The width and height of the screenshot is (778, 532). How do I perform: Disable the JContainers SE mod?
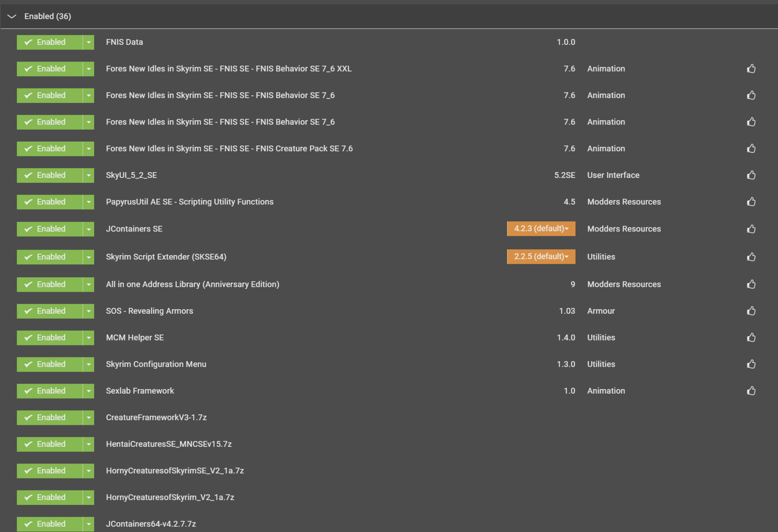[x=49, y=229]
